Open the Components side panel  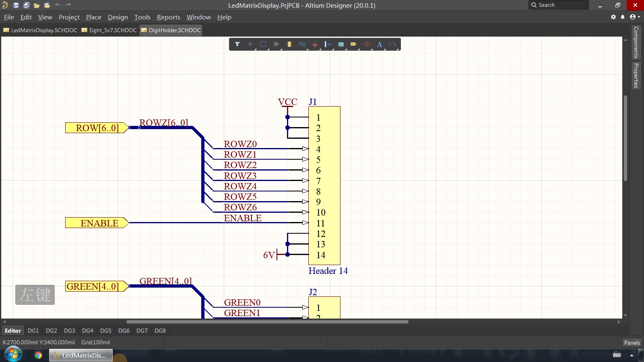click(x=636, y=42)
